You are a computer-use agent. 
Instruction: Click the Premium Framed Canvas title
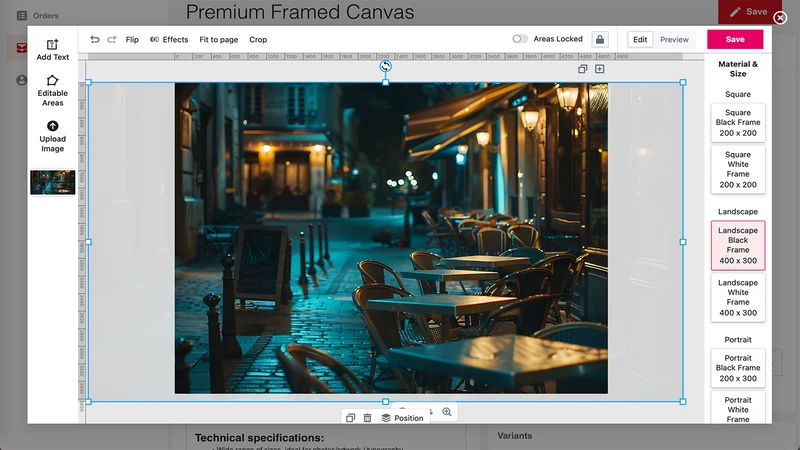click(x=300, y=12)
